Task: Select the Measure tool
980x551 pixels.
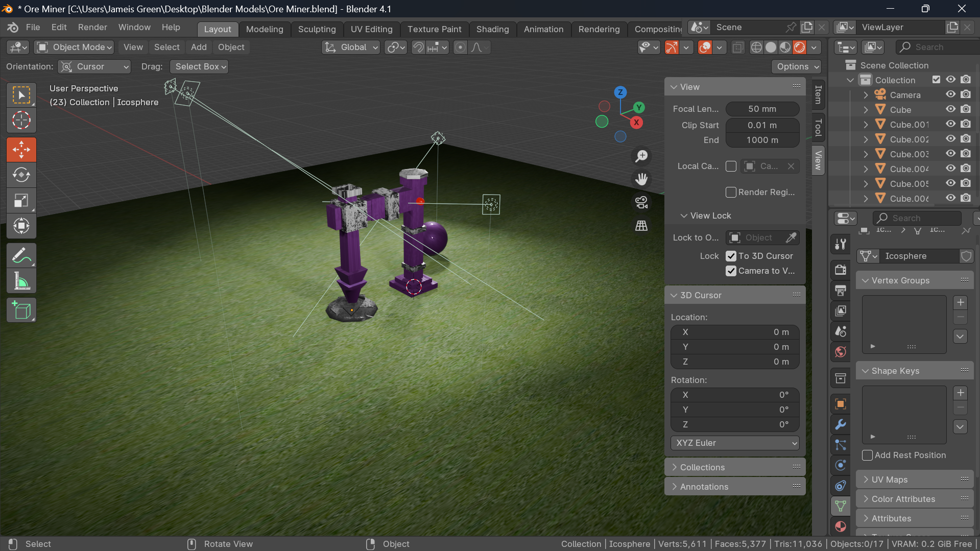Action: tap(21, 281)
